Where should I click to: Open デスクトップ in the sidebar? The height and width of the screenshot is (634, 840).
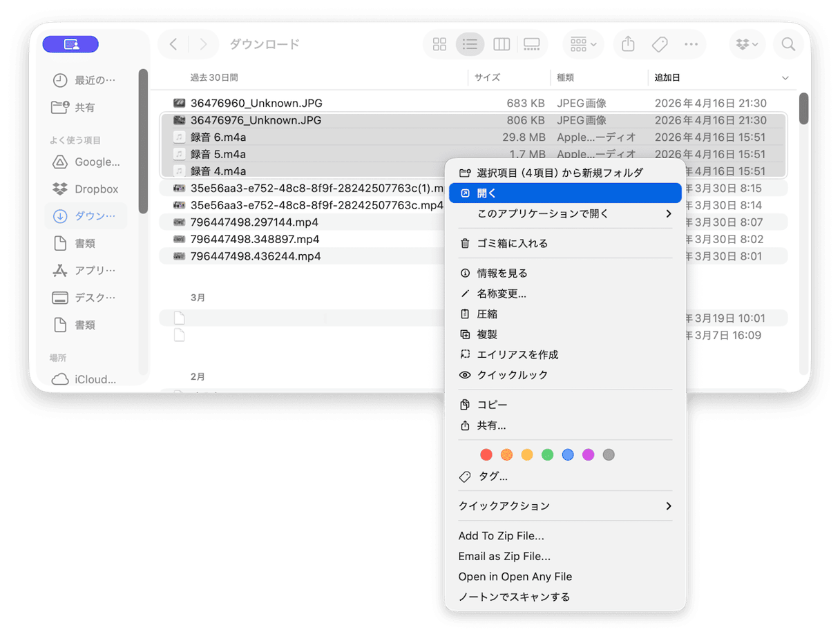[86, 298]
